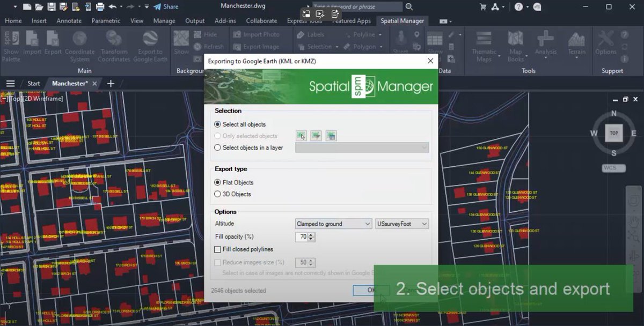Viewport: 644px width, 326px height.
Task: Open the Home ribbon tab
Action: [x=13, y=21]
